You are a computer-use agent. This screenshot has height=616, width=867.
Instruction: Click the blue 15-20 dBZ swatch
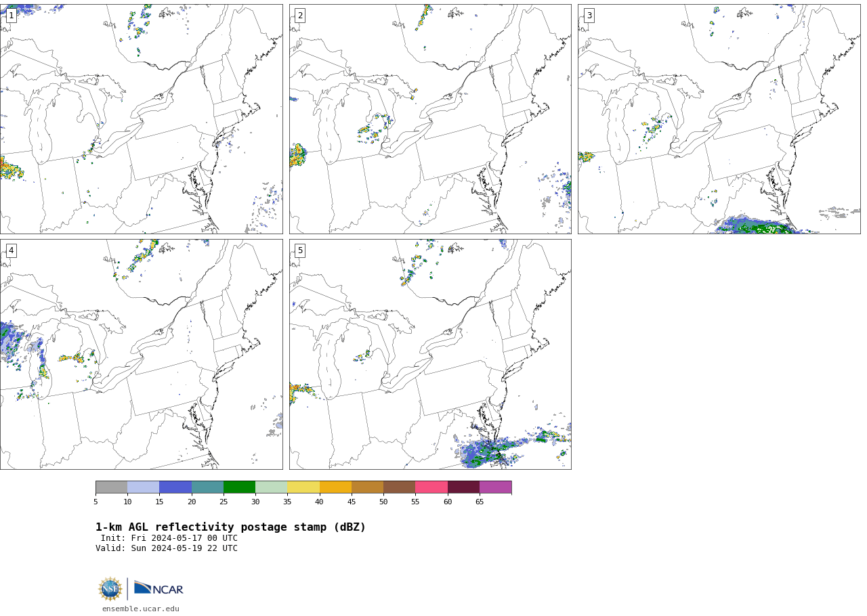[x=175, y=487]
